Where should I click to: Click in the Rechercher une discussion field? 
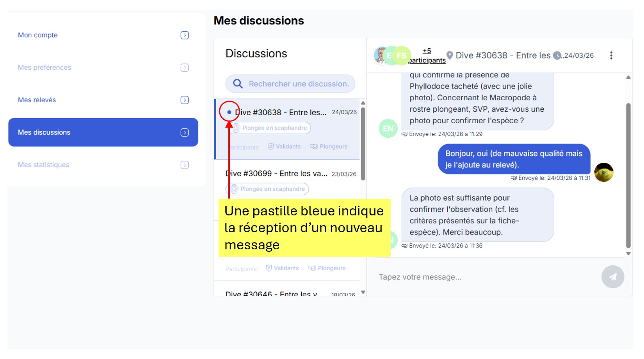coord(299,84)
